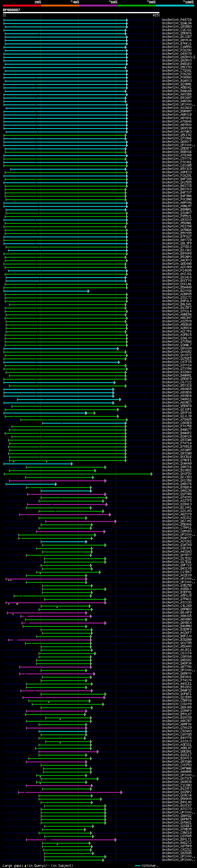Select hit label UniRef100_Q9SBN3
Viewport: 197px width, 868px height.
[177, 26]
